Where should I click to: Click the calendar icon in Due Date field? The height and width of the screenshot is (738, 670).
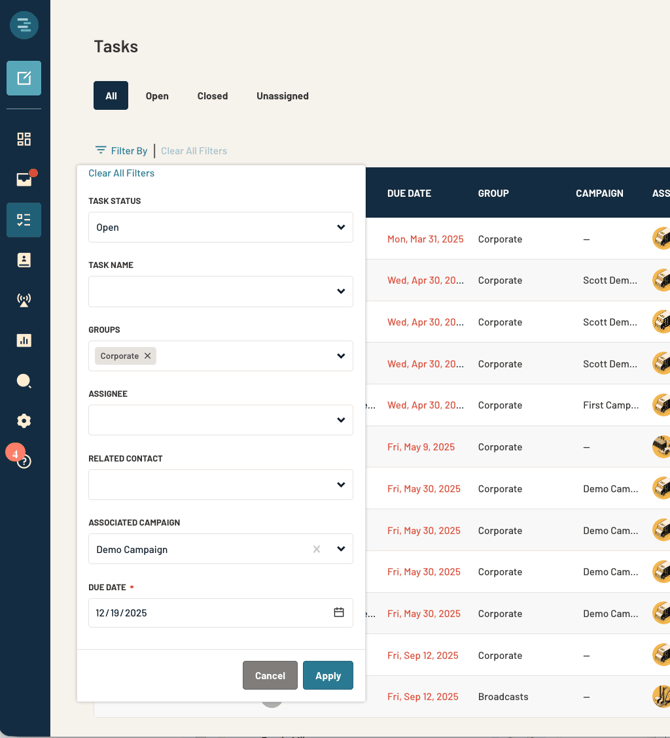[x=339, y=612]
